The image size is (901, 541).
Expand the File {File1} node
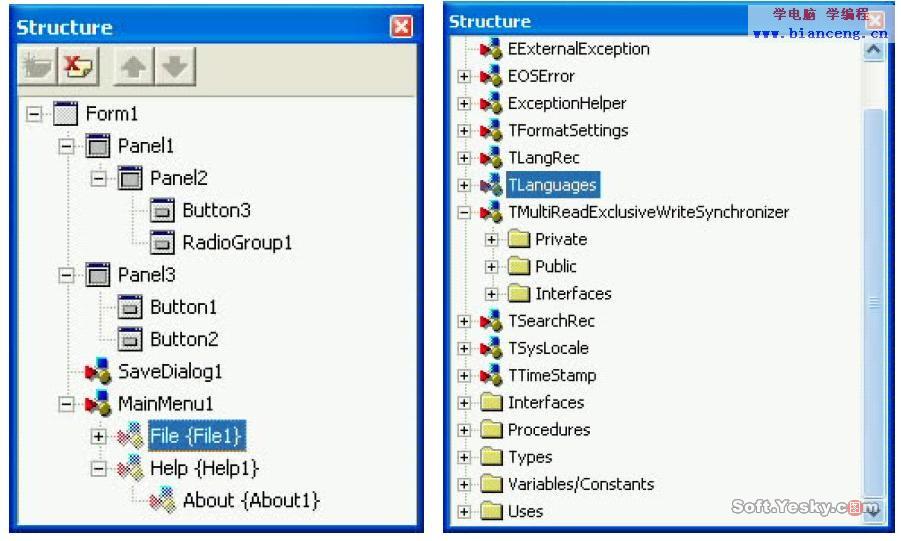[x=98, y=436]
